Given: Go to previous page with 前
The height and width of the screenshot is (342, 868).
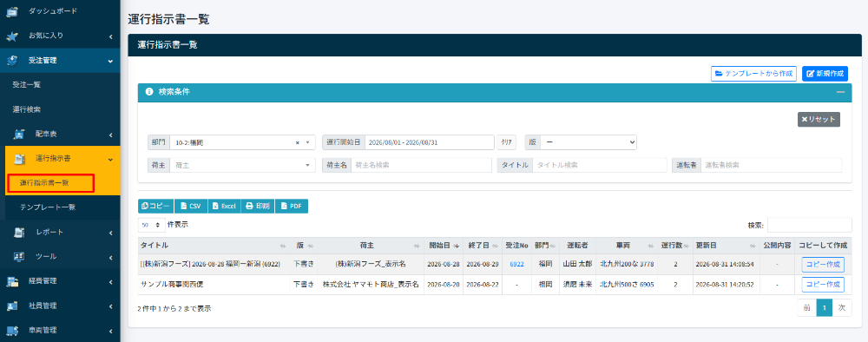Looking at the screenshot, I should (806, 308).
